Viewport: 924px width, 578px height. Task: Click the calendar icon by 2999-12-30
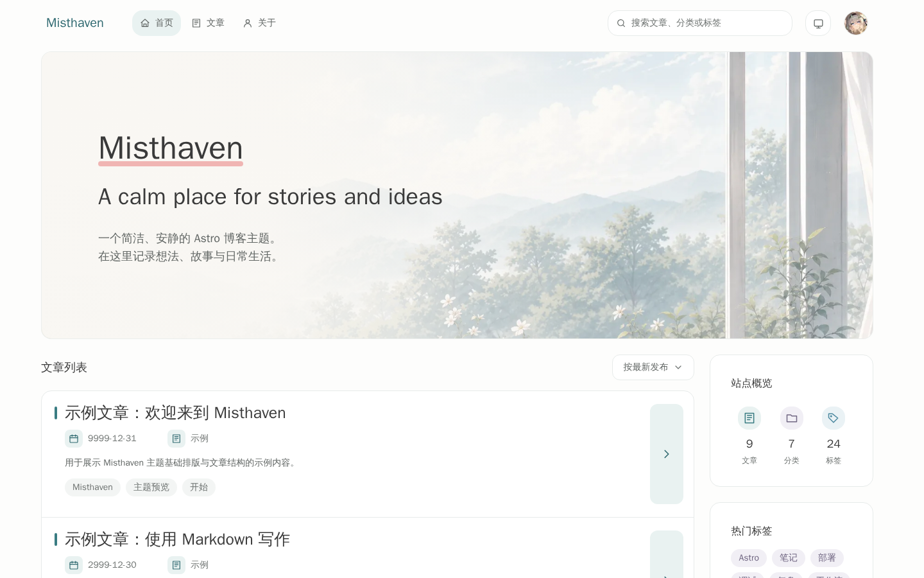tap(74, 565)
